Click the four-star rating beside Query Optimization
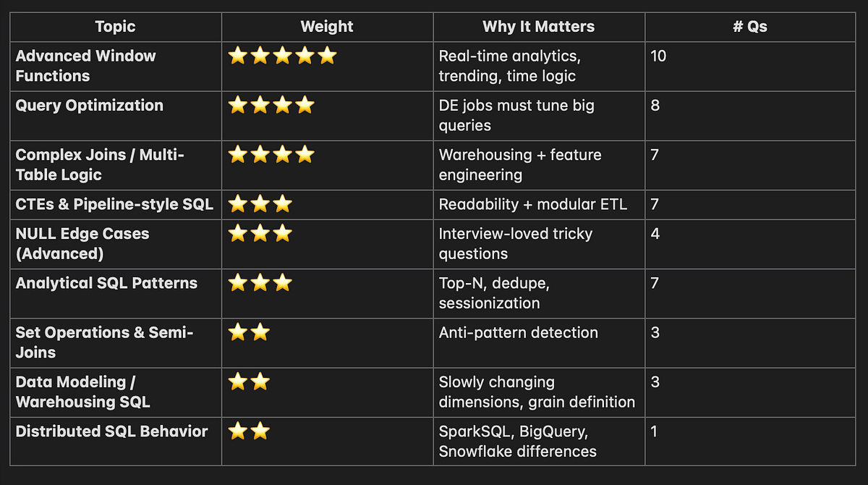 [271, 105]
